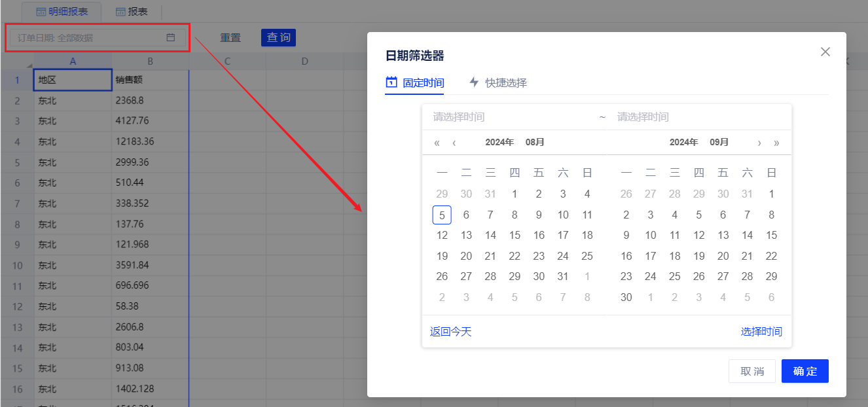
Task: Open the 2024年 year selector for August
Action: (499, 143)
